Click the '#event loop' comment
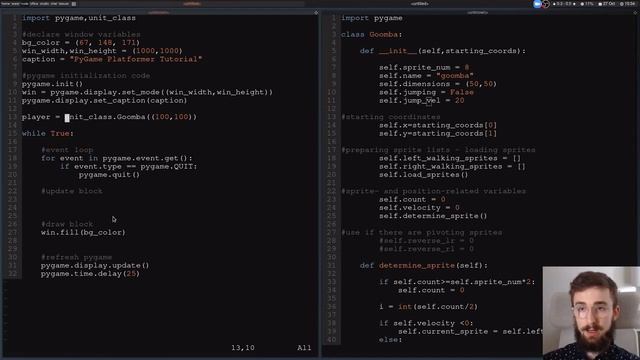Viewport: 640px width, 360px height. pyautogui.click(x=67, y=150)
